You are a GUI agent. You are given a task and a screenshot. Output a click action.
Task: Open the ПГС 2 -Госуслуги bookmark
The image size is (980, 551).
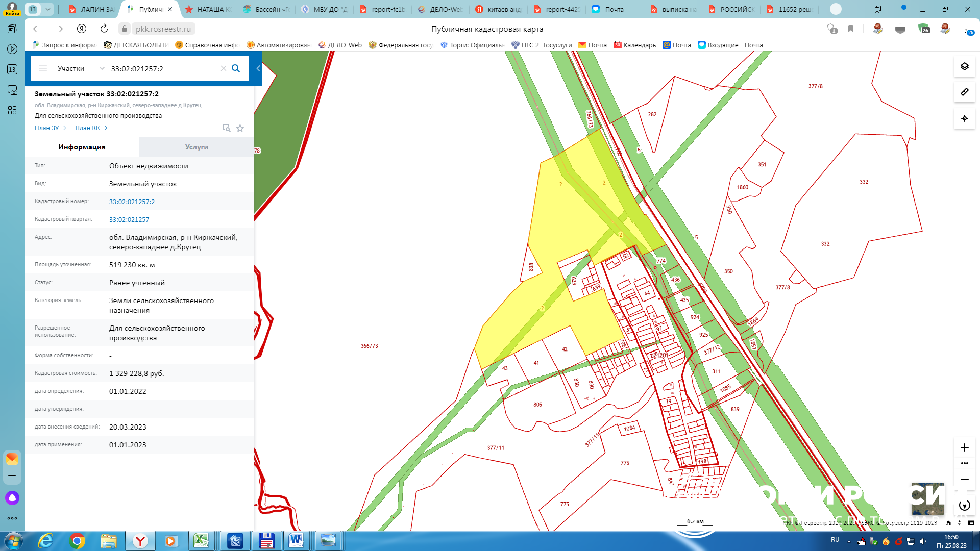542,45
